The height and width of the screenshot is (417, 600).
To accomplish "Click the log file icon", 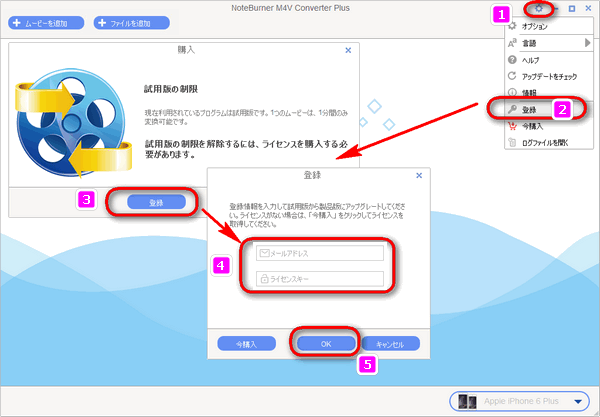I will (512, 142).
